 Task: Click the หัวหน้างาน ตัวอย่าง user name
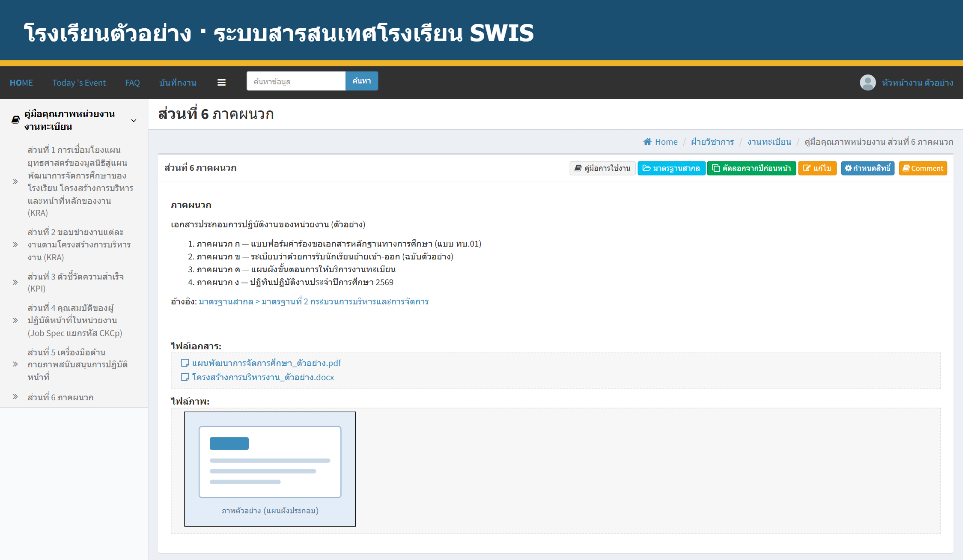[917, 83]
